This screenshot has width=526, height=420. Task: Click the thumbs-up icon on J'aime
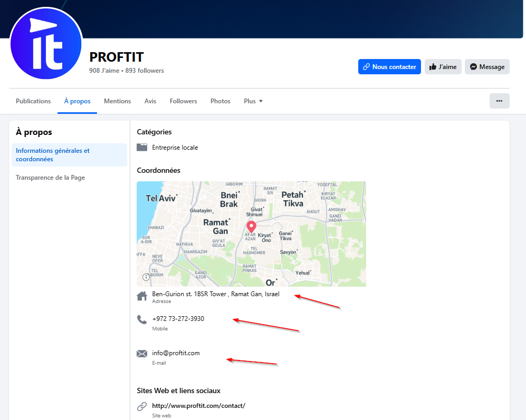click(433, 67)
